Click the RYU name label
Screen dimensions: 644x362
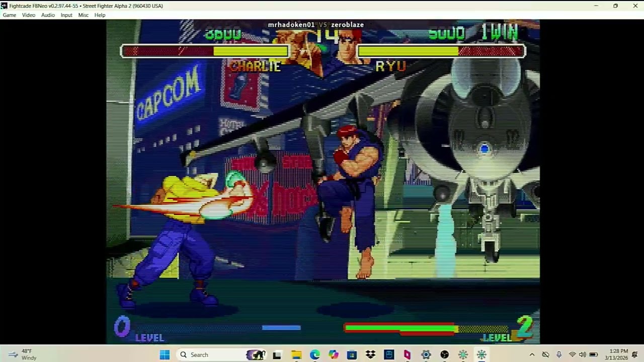pos(390,66)
